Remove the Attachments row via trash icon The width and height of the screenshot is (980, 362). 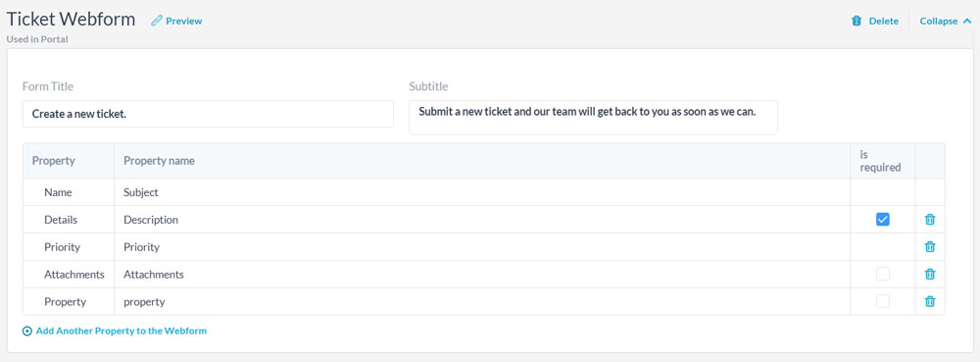click(x=929, y=274)
